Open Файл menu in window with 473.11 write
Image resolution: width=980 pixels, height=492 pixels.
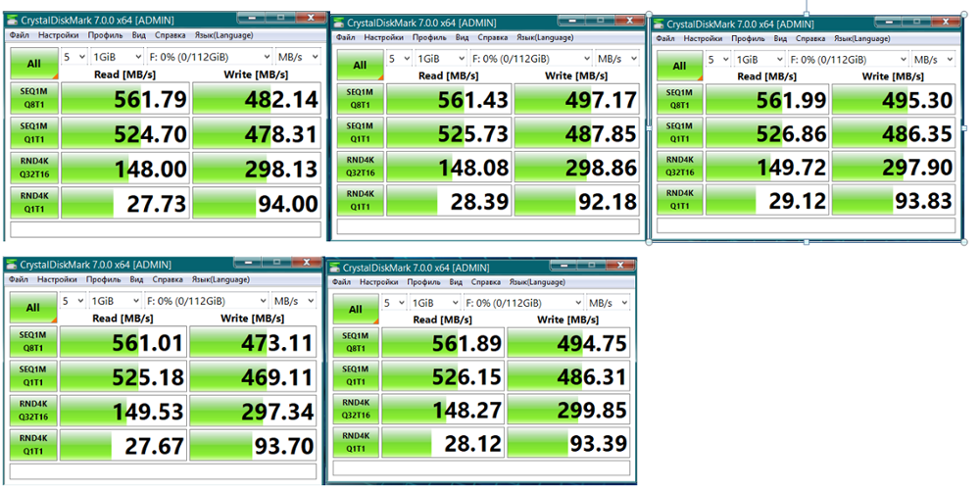click(18, 279)
